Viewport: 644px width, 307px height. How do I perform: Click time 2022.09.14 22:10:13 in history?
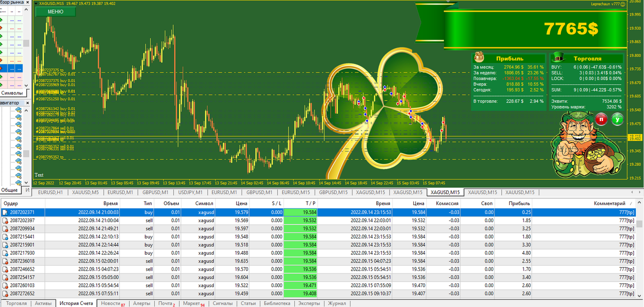pyautogui.click(x=98, y=236)
